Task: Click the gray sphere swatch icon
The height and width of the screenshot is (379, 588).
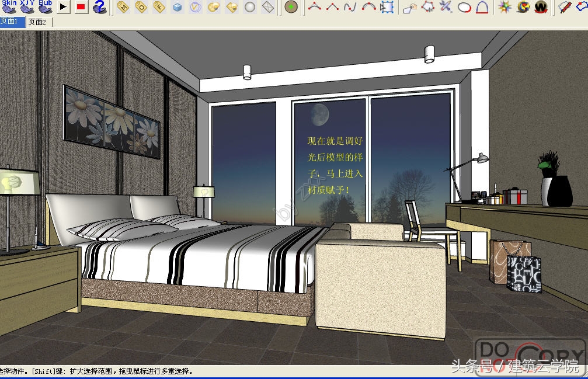Action: click(251, 8)
